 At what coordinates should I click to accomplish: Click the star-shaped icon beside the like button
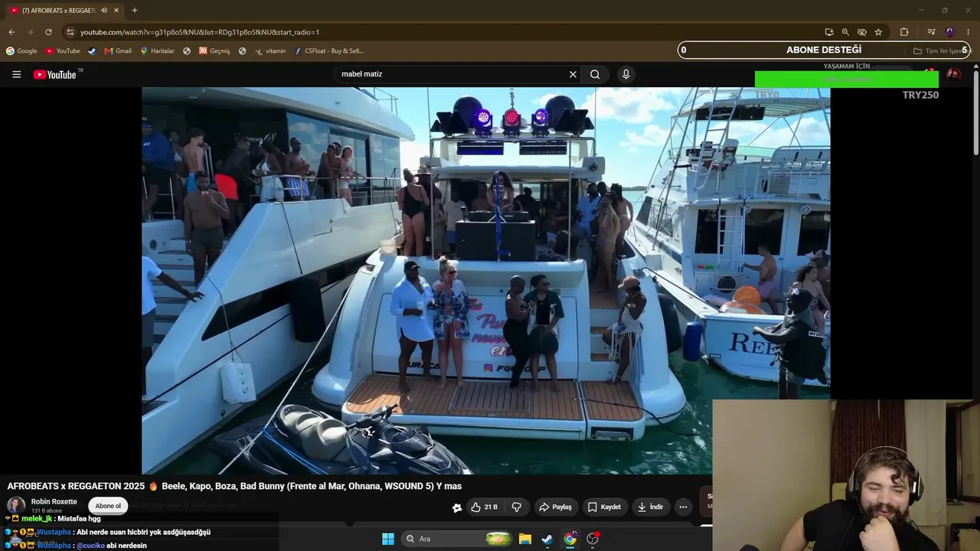(x=457, y=507)
